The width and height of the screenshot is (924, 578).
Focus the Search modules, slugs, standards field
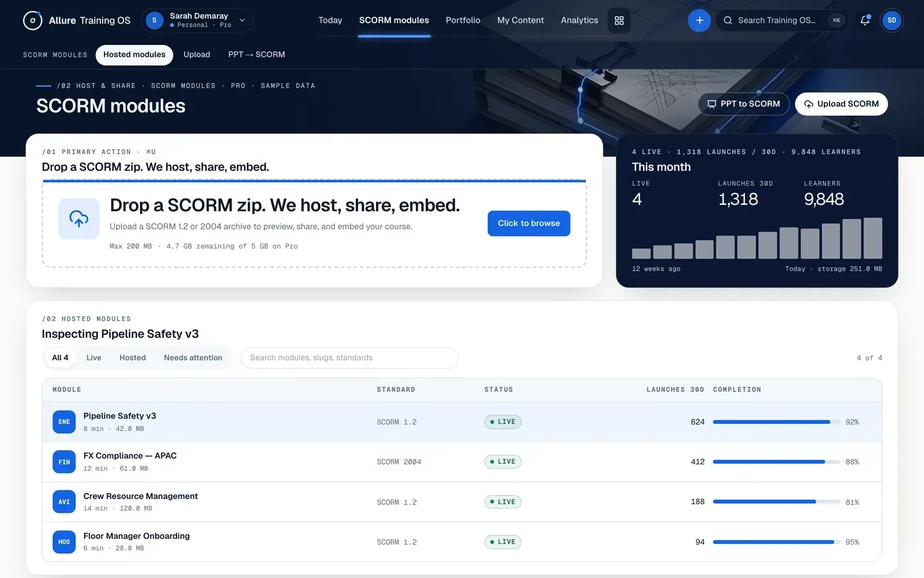(x=350, y=358)
